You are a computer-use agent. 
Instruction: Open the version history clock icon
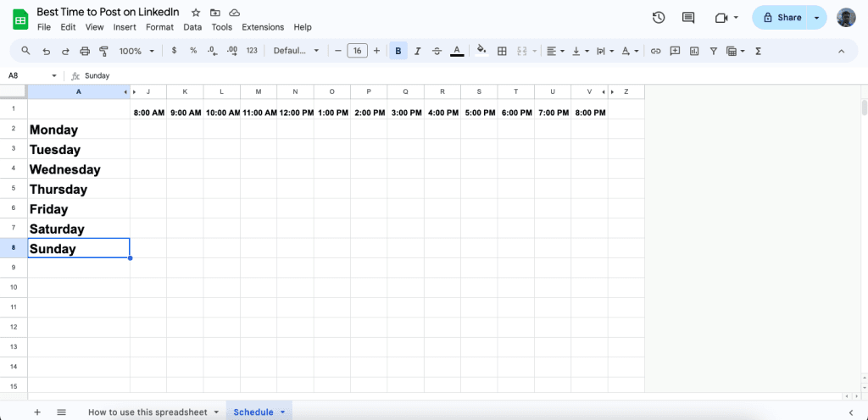[658, 18]
